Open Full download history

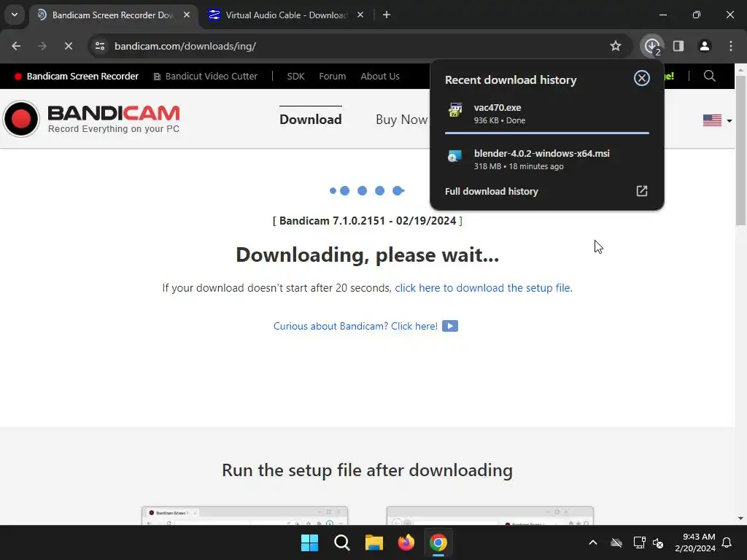click(x=491, y=192)
